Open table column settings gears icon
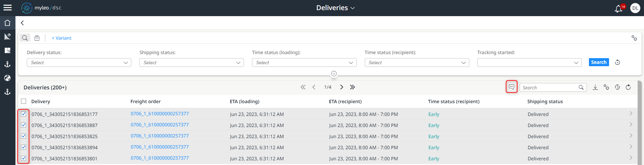644x165 pixels. click(x=606, y=87)
